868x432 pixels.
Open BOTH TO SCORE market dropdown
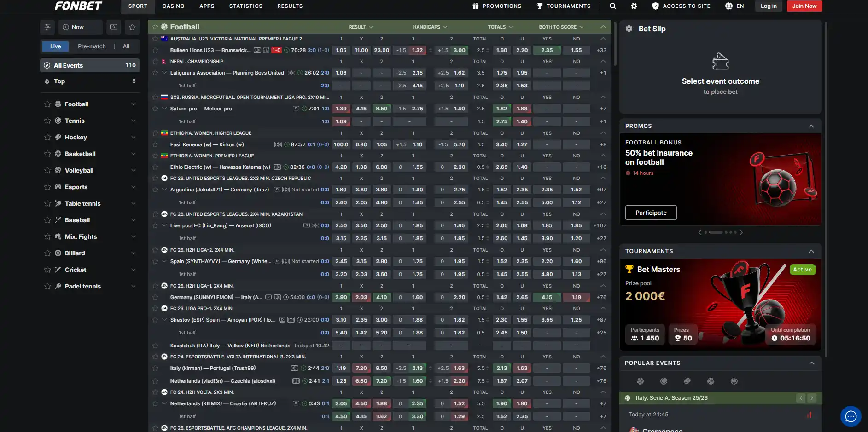[x=561, y=27]
